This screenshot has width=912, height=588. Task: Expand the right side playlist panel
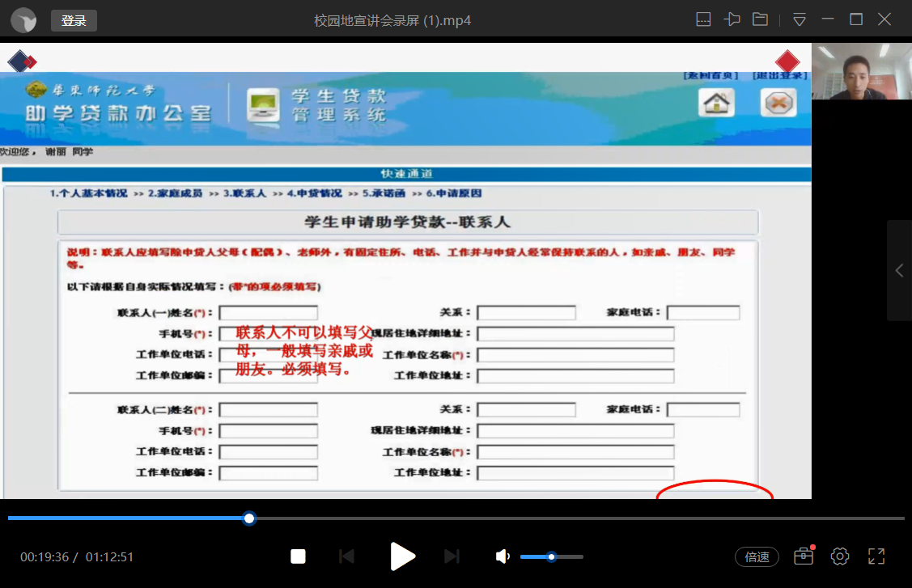pos(899,271)
